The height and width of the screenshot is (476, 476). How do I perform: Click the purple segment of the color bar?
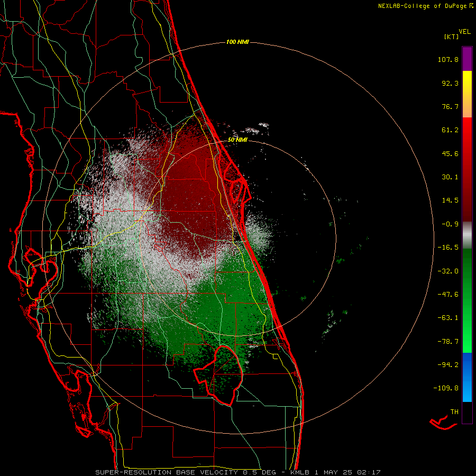(467, 59)
